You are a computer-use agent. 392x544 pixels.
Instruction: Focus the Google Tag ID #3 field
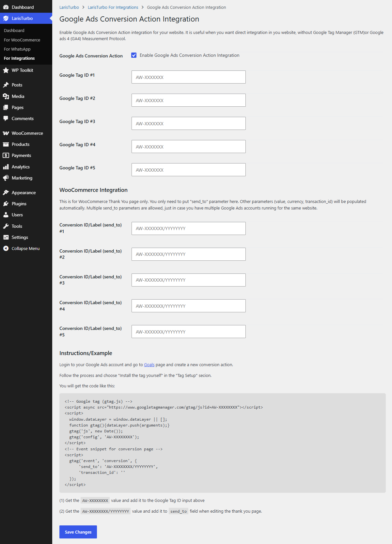click(189, 123)
